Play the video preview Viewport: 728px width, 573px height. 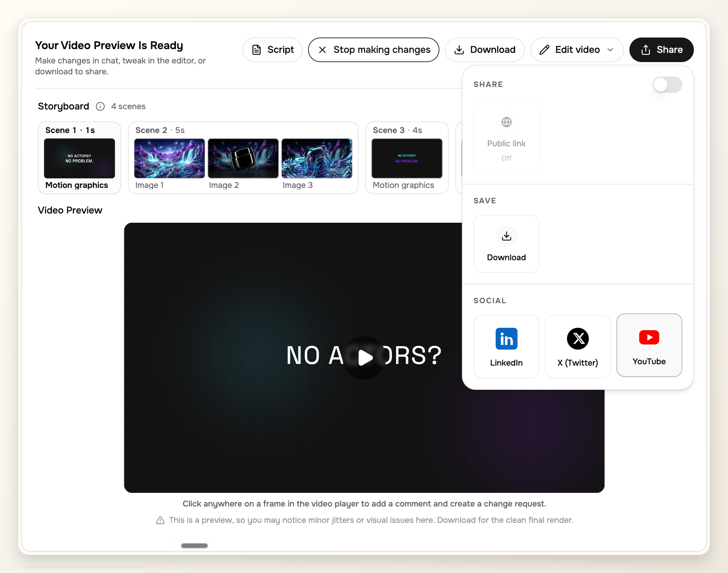pyautogui.click(x=364, y=357)
